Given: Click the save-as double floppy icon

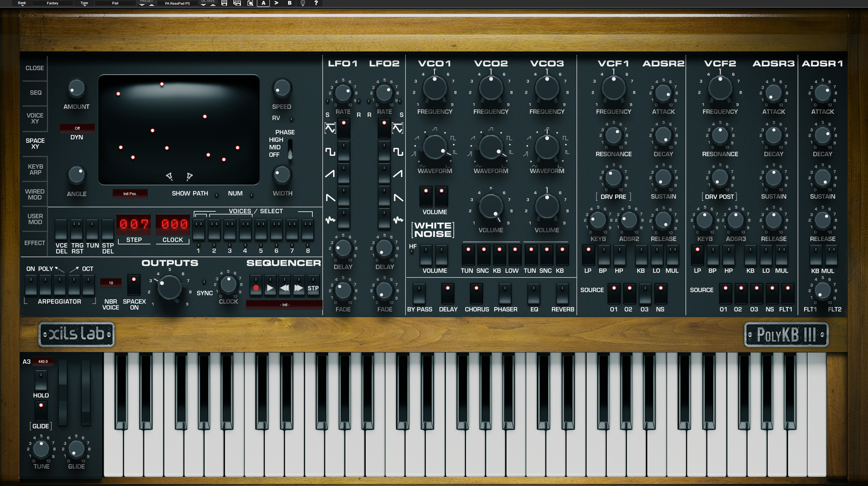Looking at the screenshot, I should 237,3.
